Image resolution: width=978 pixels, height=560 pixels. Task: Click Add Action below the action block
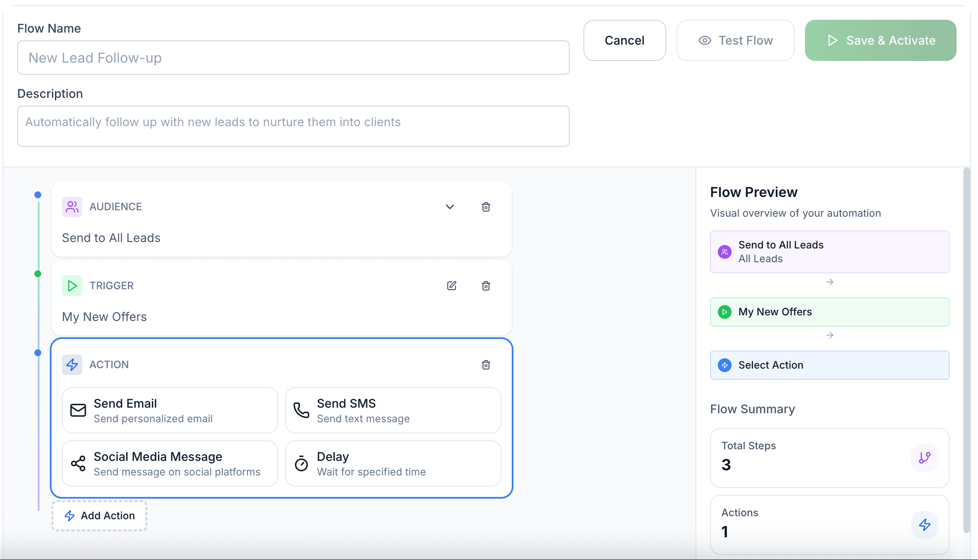click(x=99, y=515)
